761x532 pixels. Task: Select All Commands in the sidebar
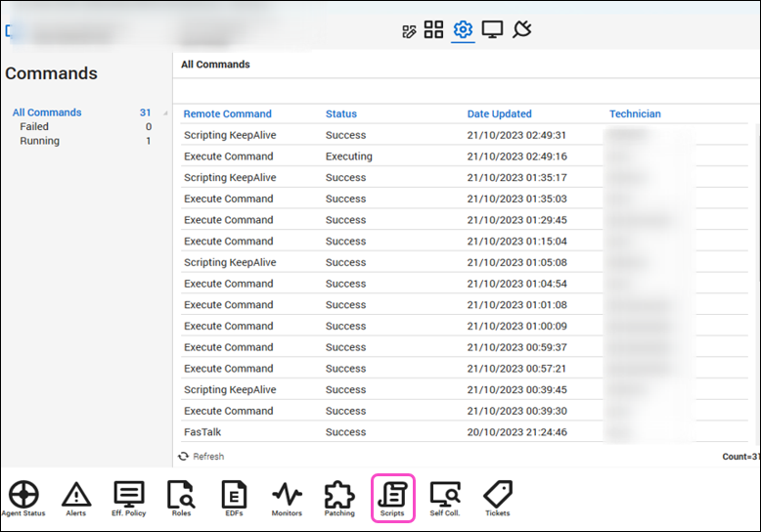[47, 112]
